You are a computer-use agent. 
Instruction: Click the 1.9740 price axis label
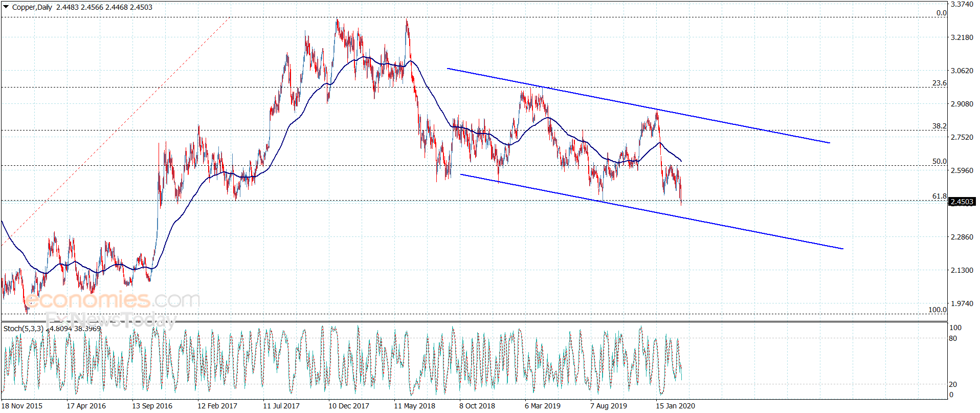click(x=962, y=303)
